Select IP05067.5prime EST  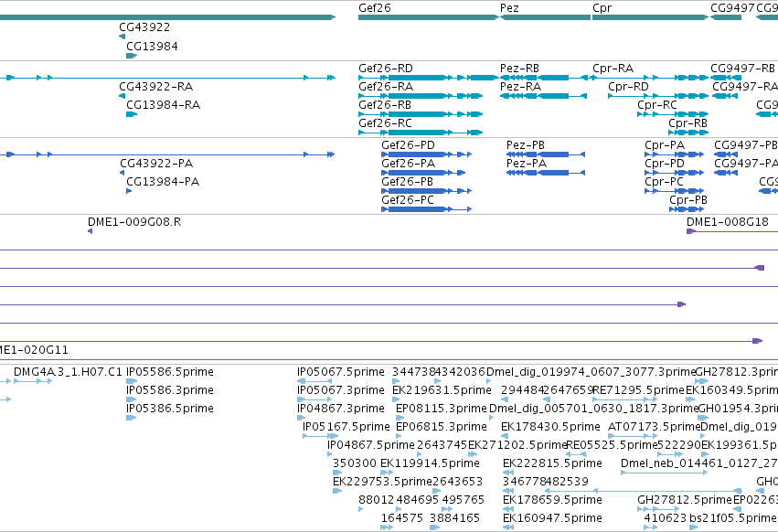pos(341,372)
